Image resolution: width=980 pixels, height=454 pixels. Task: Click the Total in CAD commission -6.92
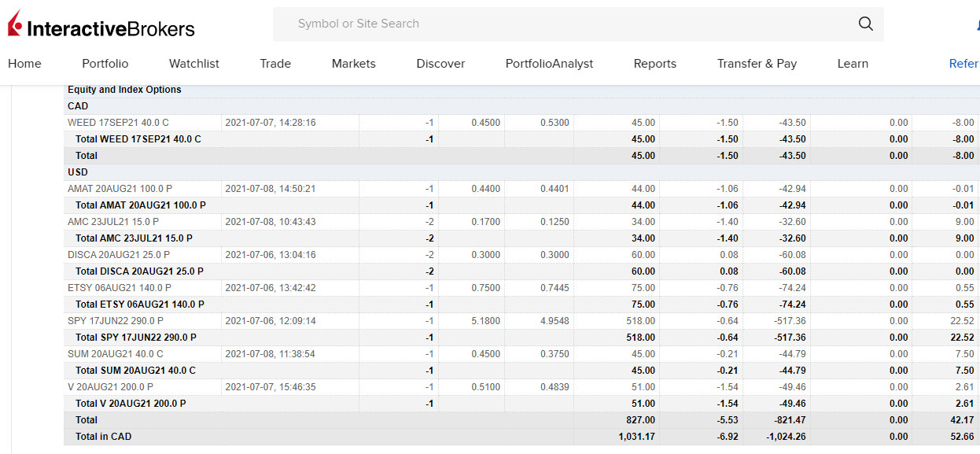click(728, 437)
